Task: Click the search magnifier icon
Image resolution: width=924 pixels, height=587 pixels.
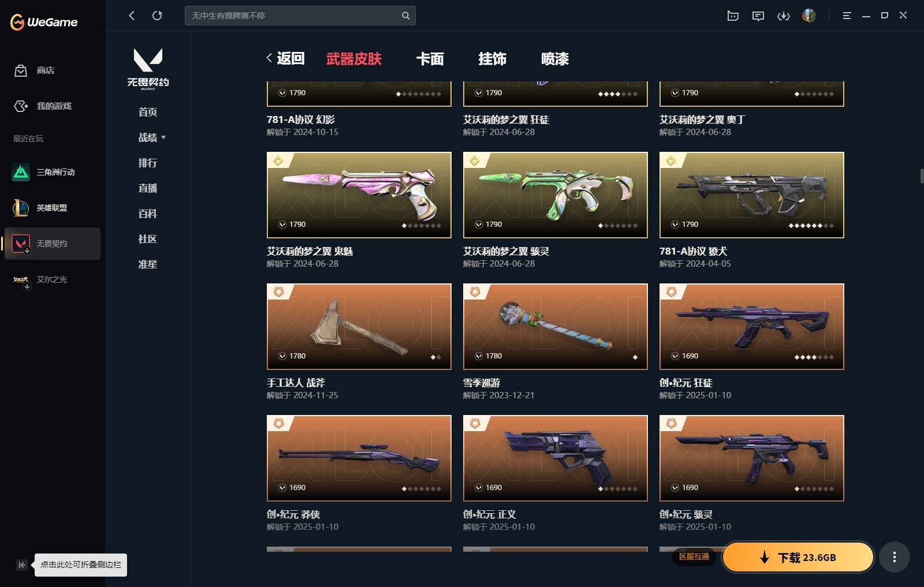Action: click(405, 16)
